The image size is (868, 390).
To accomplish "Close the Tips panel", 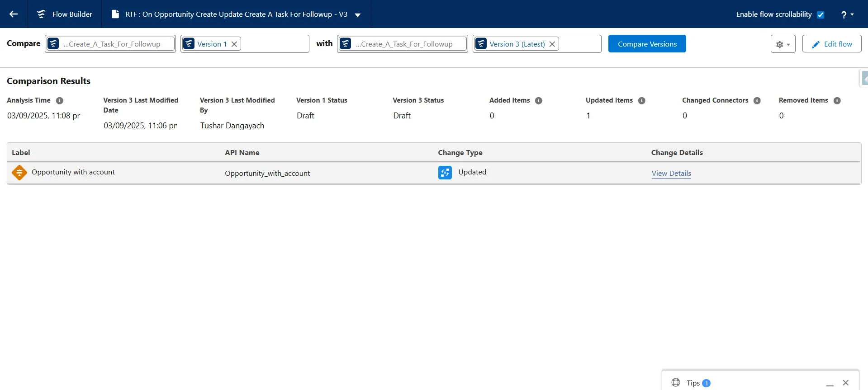I will (x=846, y=383).
